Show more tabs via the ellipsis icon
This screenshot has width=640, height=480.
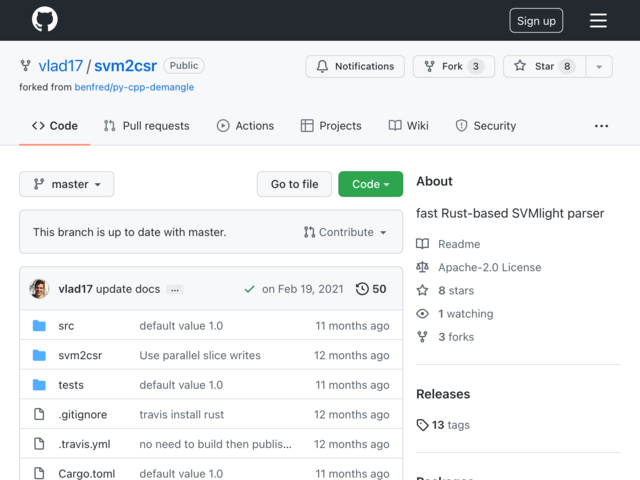601,126
